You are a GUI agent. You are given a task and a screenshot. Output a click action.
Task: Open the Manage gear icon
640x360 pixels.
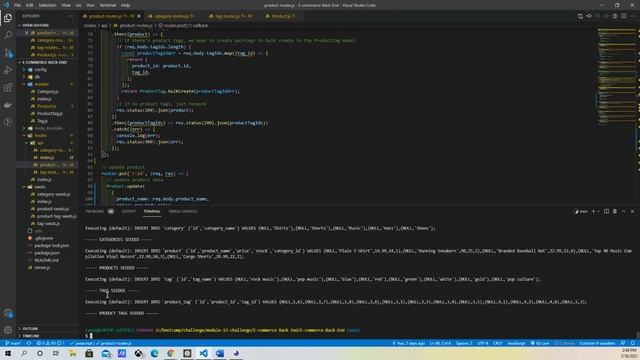click(8, 330)
